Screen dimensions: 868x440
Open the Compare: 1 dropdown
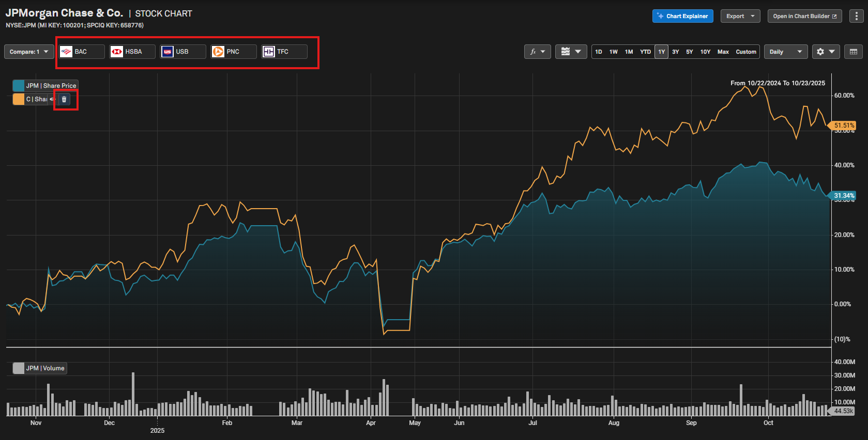pos(29,52)
